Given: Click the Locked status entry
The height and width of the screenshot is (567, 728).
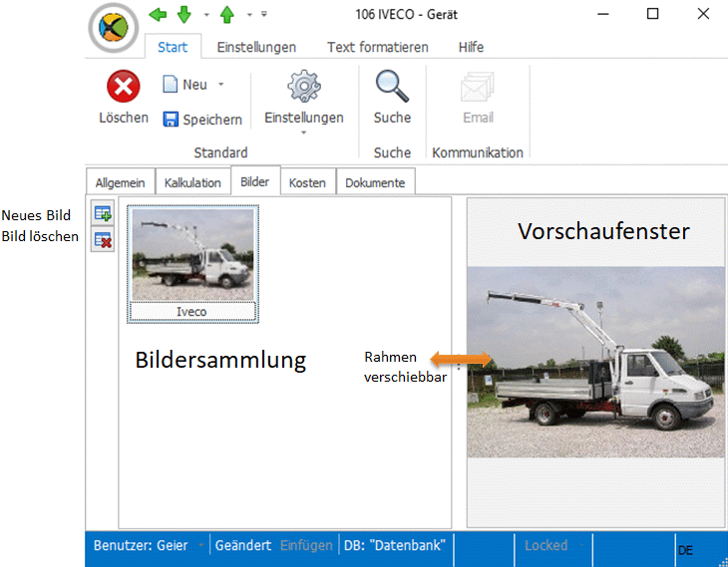Looking at the screenshot, I should point(546,545).
